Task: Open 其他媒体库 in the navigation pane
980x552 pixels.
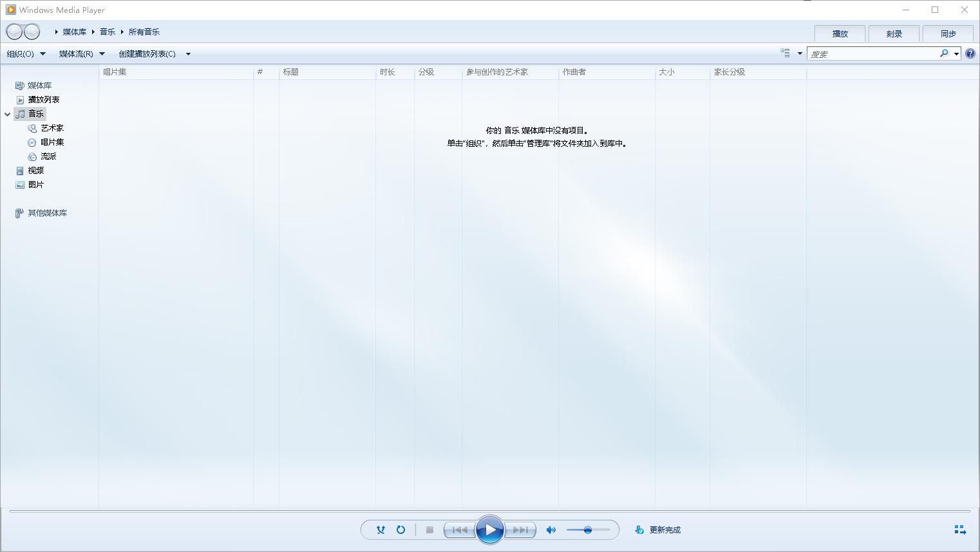Action: click(47, 213)
